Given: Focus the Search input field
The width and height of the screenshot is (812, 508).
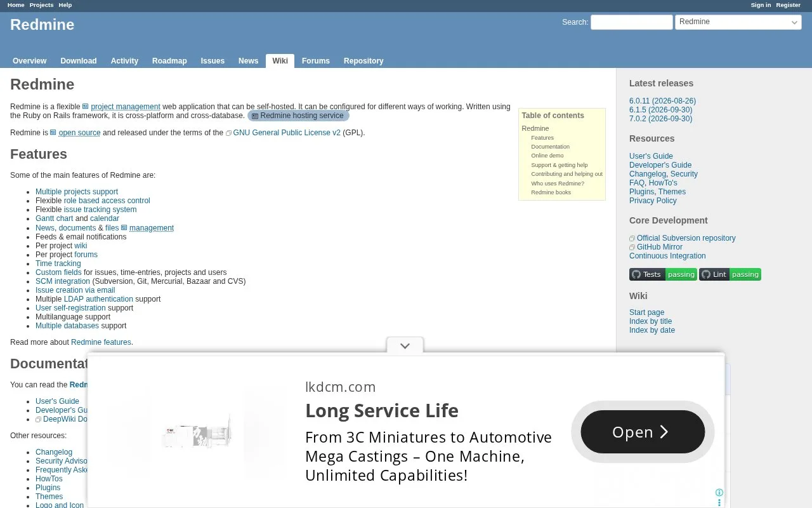Looking at the screenshot, I should coord(632,22).
